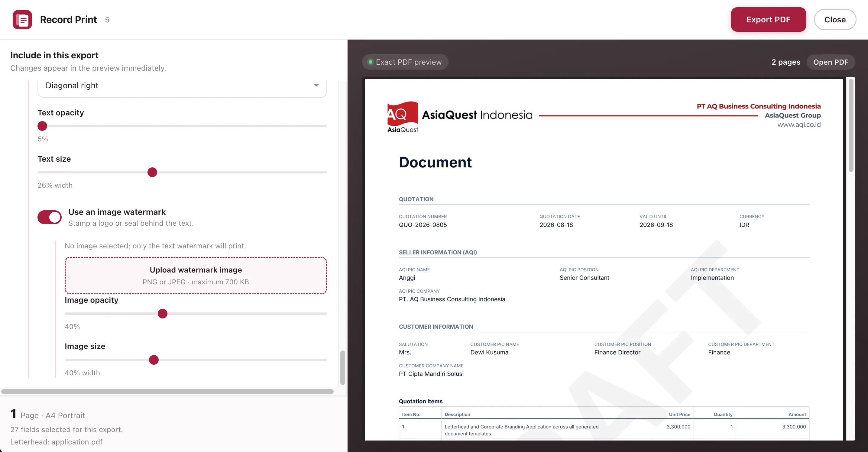Click the Image opacity slider handle
Screen dimensions: 868x452
coord(162,314)
